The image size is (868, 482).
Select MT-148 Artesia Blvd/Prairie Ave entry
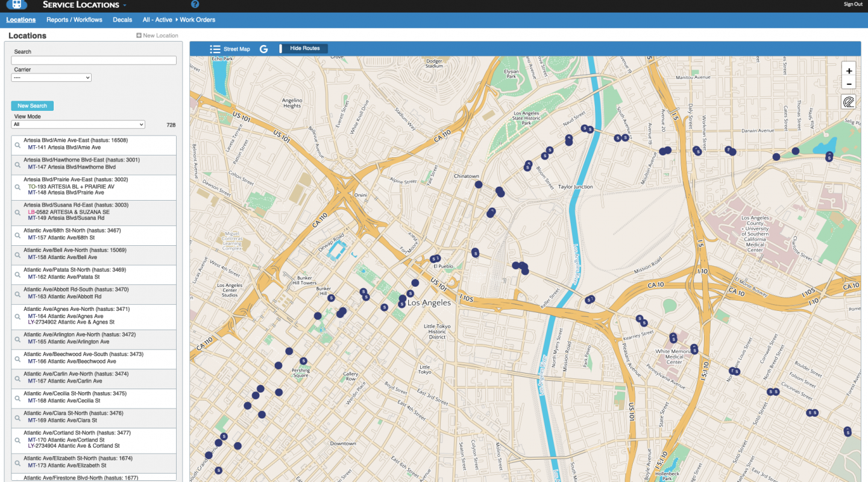pos(66,193)
